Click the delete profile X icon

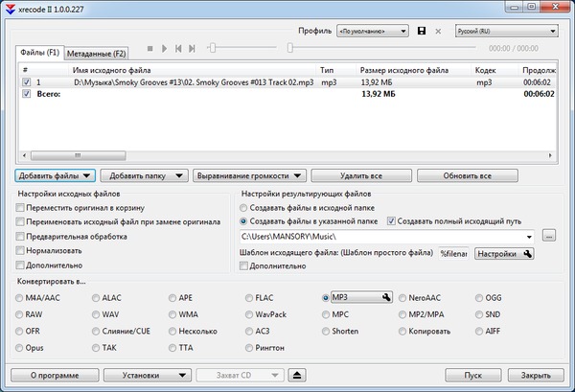coord(439,32)
